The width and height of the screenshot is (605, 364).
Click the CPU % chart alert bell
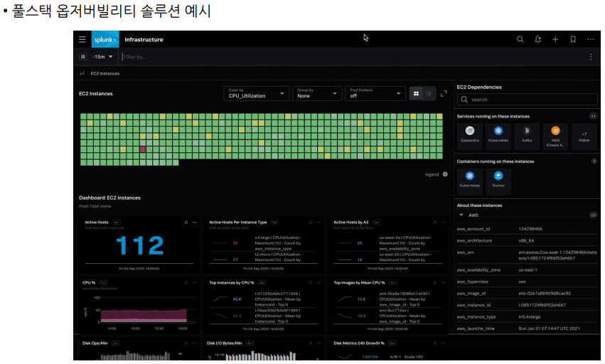point(186,282)
